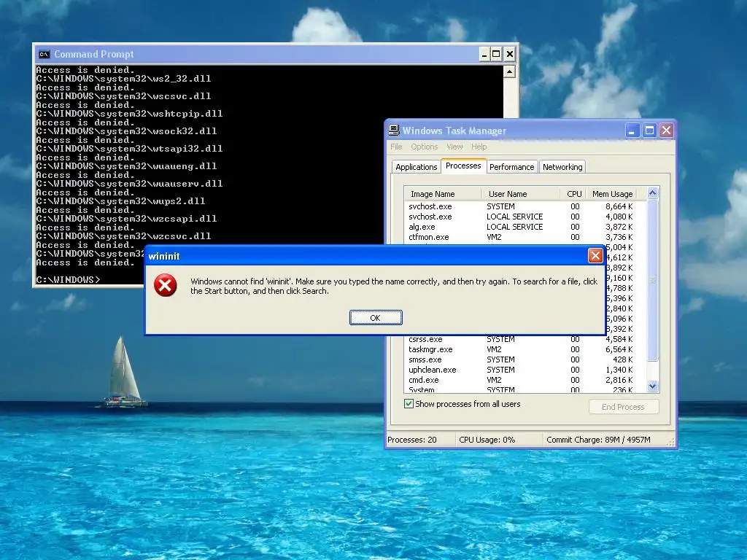Screen dimensions: 747x560
Task: Click OK in the wininit error dialog
Action: [376, 318]
